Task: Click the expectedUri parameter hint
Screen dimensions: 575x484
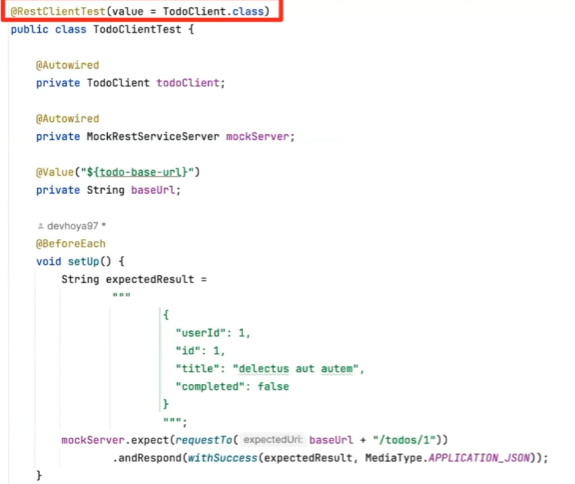Action: point(273,440)
